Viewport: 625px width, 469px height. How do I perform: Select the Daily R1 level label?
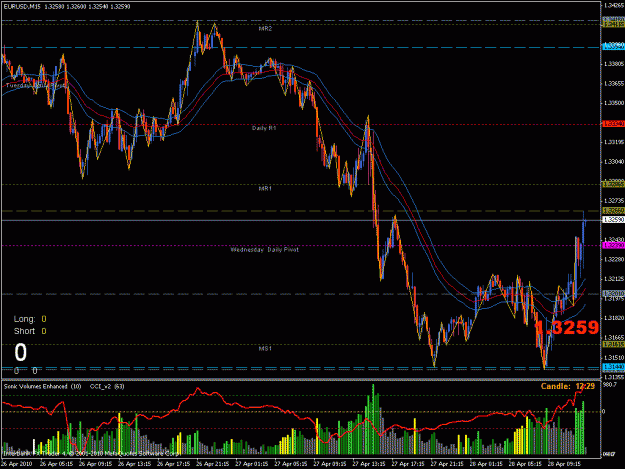pos(264,128)
